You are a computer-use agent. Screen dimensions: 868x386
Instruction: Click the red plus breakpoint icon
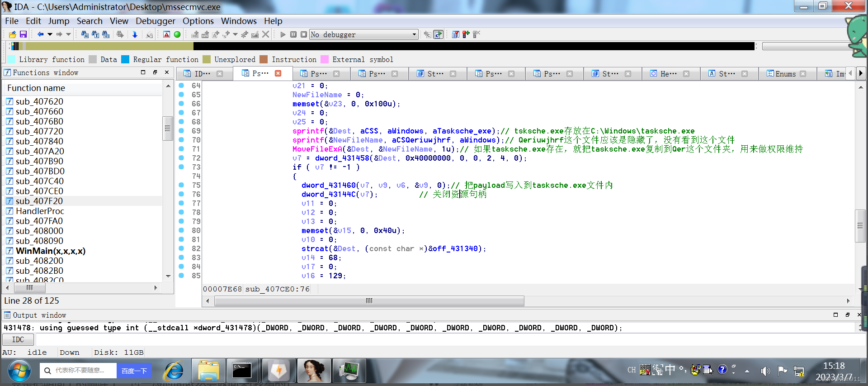click(x=466, y=34)
